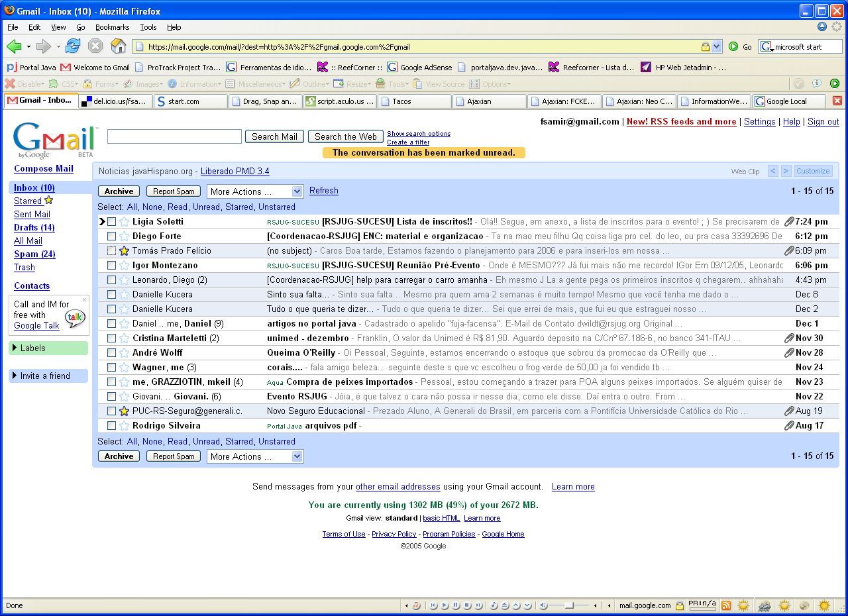
Task: Click the pause button in status bar player
Action: pyautogui.click(x=456, y=605)
